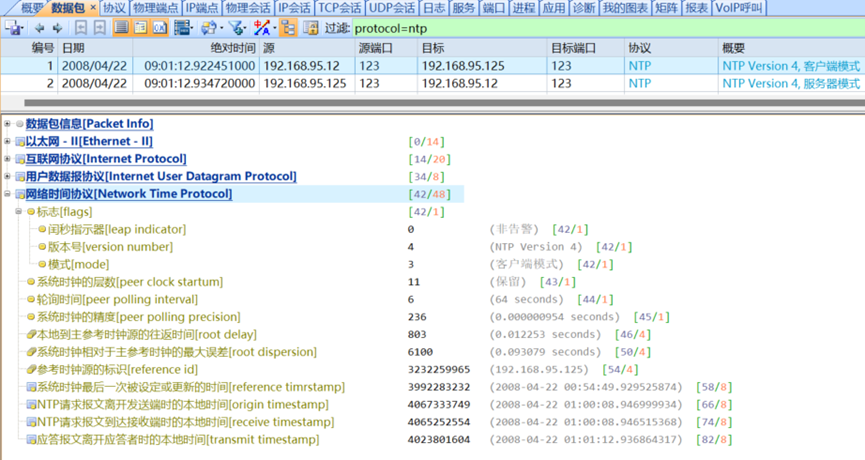Sort by the 协议 column header

[640, 47]
